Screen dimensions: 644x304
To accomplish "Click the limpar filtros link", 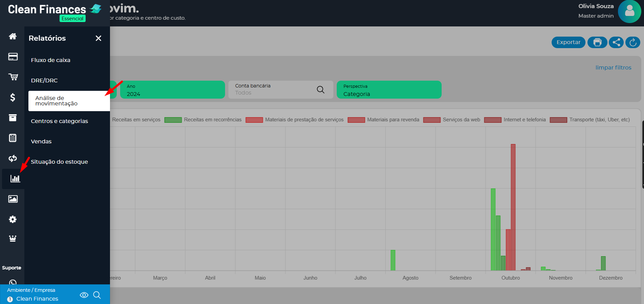I will [613, 67].
